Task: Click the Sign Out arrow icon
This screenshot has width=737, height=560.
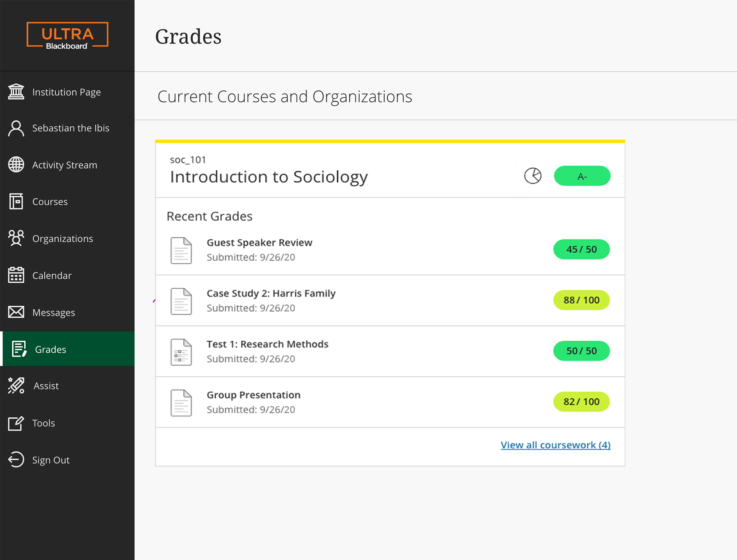Action: pyautogui.click(x=16, y=459)
